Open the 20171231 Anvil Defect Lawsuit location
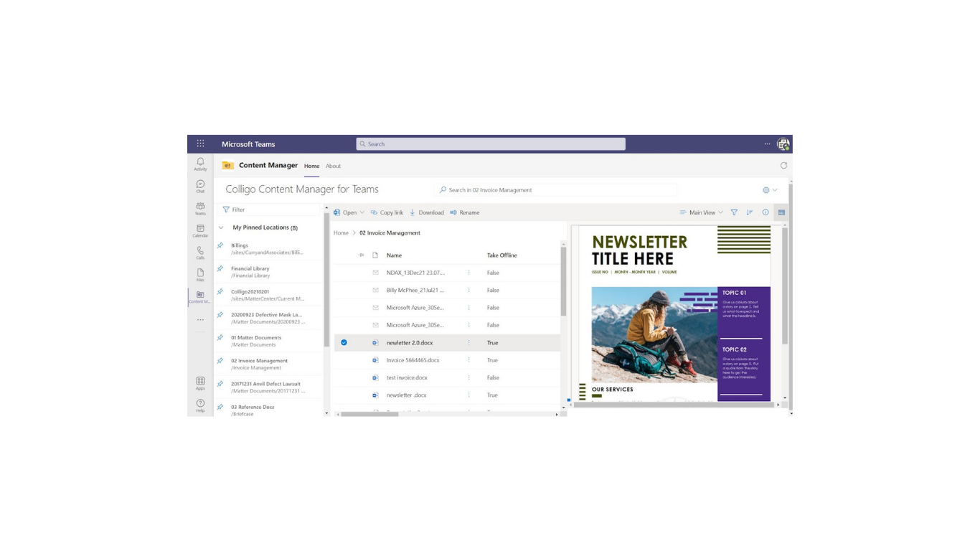 (269, 387)
